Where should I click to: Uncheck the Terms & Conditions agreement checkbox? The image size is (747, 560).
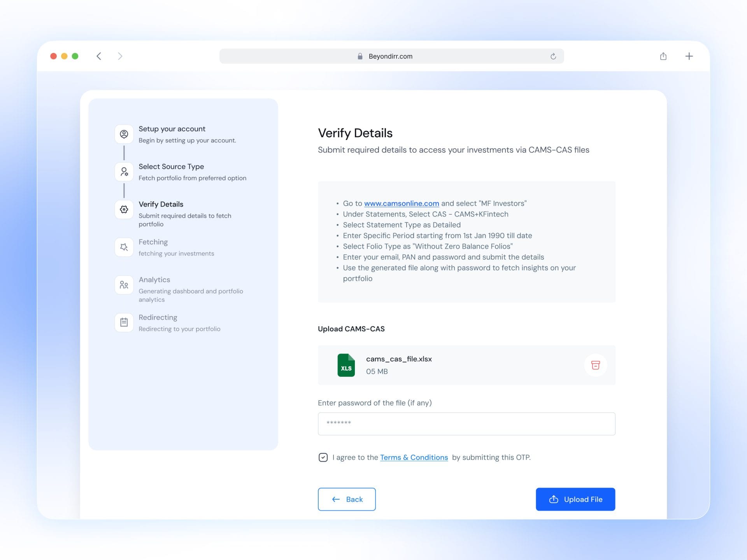click(323, 457)
